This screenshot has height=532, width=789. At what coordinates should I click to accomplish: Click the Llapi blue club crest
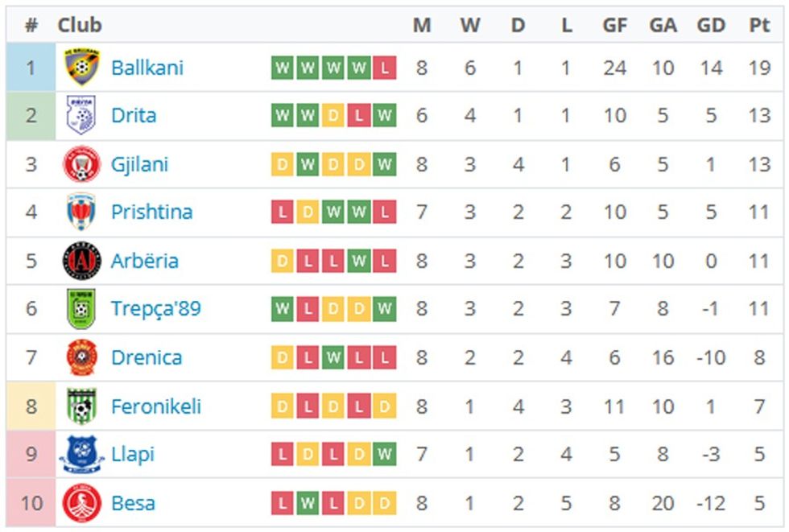[81, 455]
